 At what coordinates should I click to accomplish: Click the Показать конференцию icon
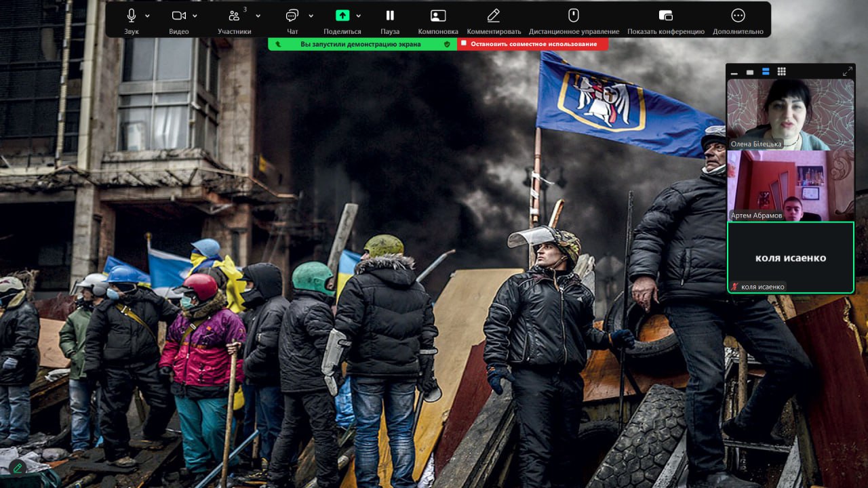click(x=665, y=16)
